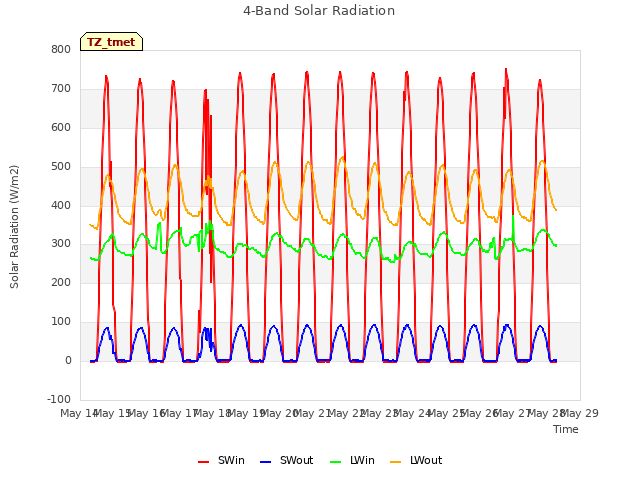Click the 100 y-axis tick label
Screen dimensions: 640x480
(61, 322)
